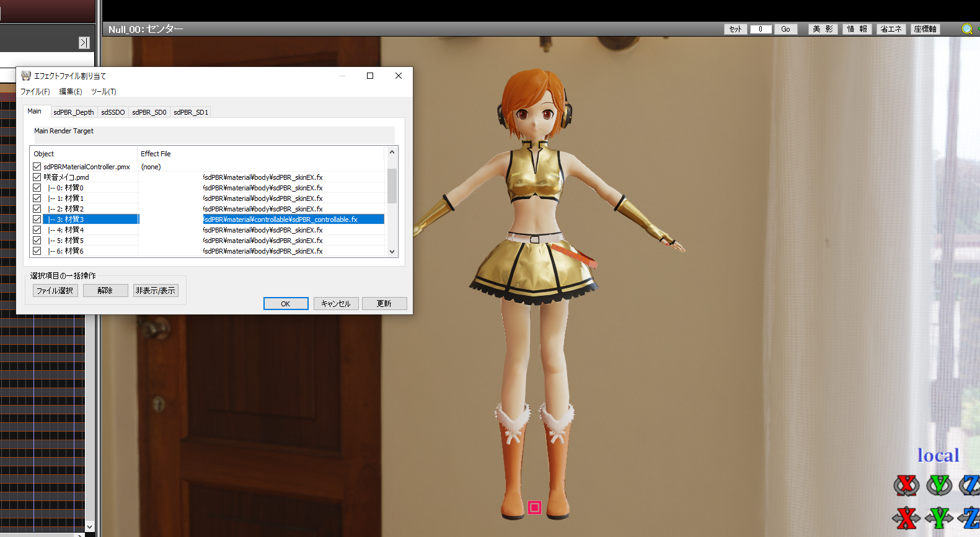The image size is (980, 537).
Task: Click the magnifying glass zoom icon
Action: 966,29
